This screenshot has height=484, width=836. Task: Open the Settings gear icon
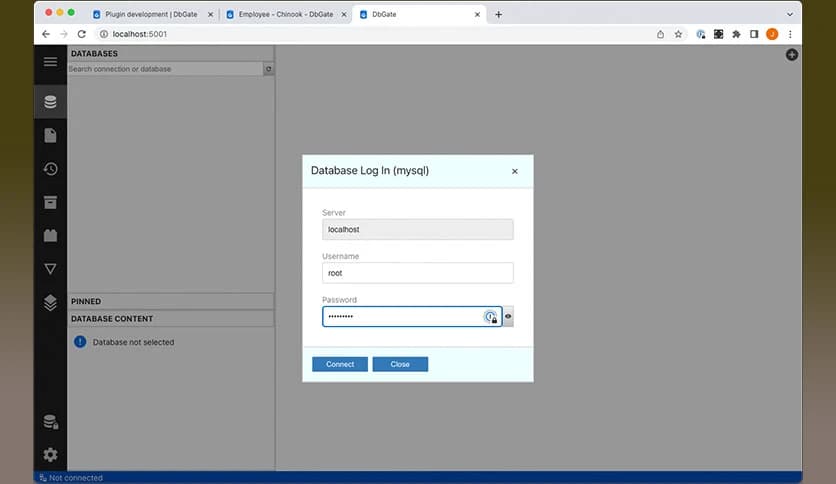[50, 454]
